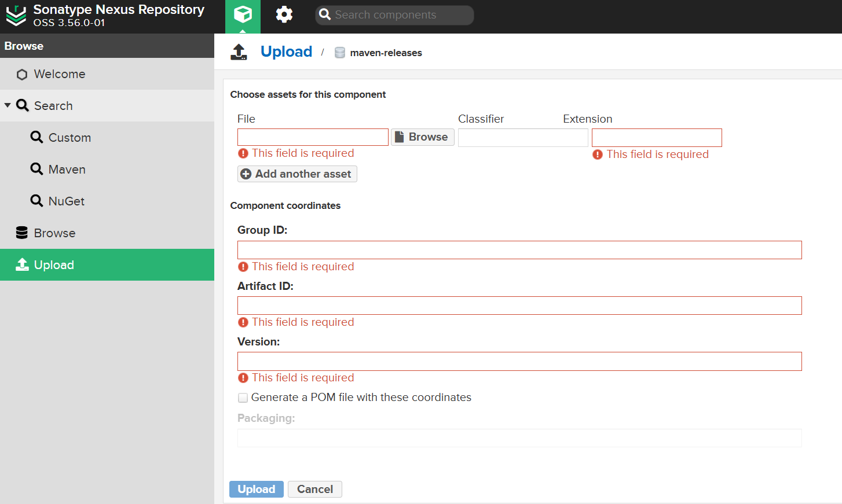This screenshot has width=842, height=504.
Task: Click the blue Upload submit button
Action: click(257, 490)
